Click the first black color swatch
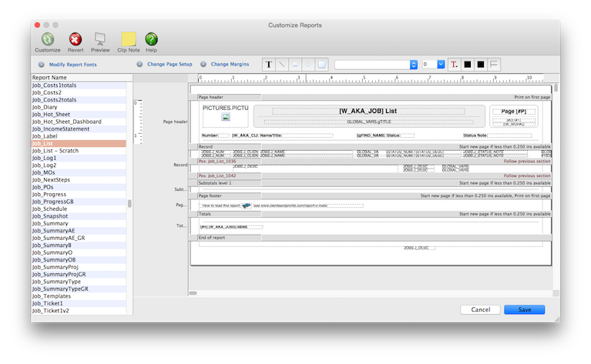This screenshot has height=364, width=591. click(x=467, y=65)
